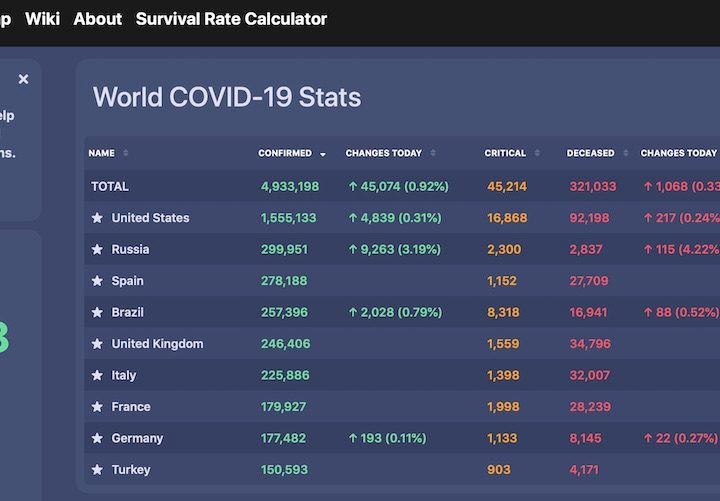This screenshot has height=501, width=720.
Task: Open the Wiki menu item
Action: point(42,19)
